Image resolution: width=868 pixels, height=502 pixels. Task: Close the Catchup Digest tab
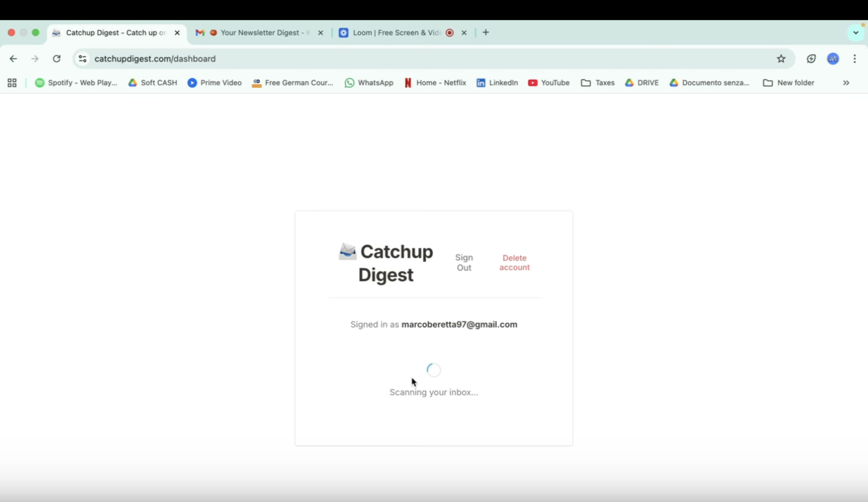177,33
